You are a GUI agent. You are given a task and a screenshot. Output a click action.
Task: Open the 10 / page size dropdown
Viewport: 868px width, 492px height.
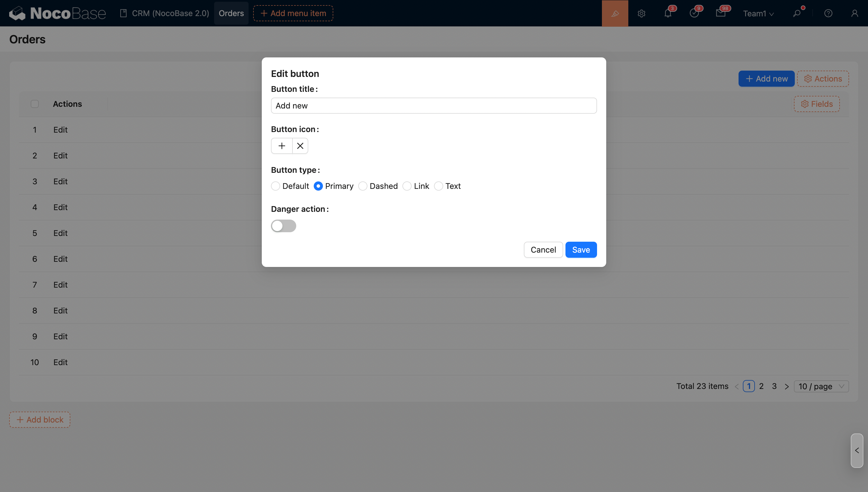[821, 386]
